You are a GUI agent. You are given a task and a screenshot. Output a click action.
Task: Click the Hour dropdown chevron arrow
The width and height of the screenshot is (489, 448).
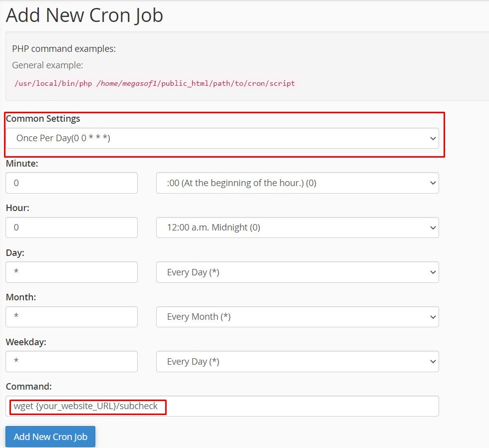click(433, 227)
